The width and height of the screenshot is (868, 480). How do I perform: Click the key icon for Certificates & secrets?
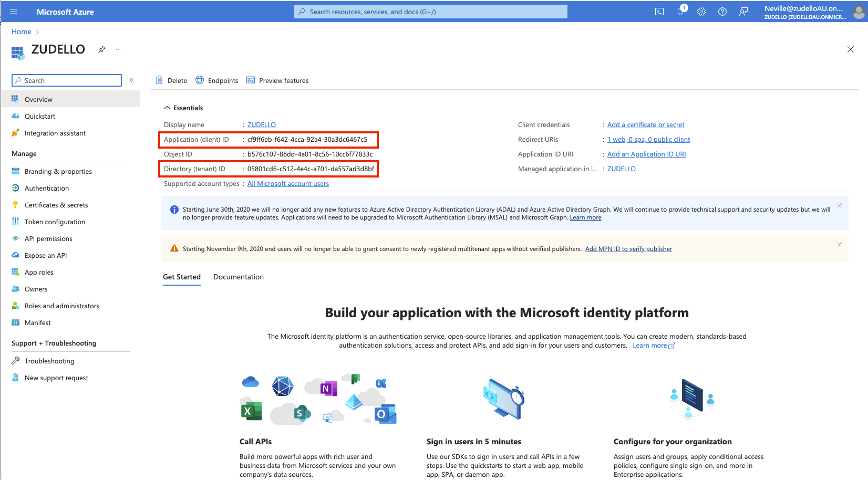[x=15, y=205]
